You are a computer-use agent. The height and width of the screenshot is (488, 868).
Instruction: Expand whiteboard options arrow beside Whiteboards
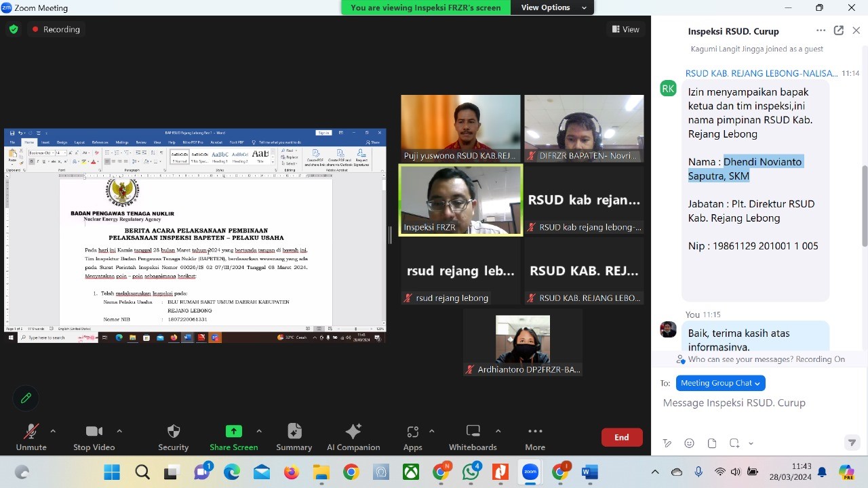coord(498,431)
